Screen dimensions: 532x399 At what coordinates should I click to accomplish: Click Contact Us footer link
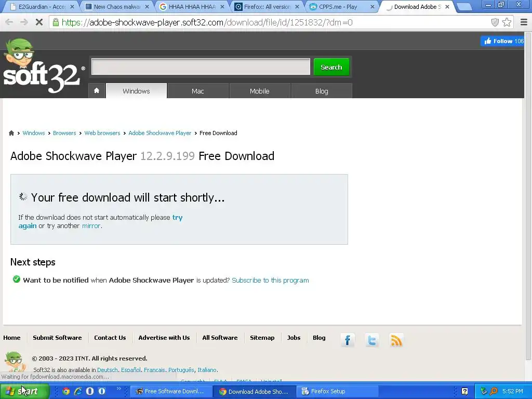tap(110, 338)
